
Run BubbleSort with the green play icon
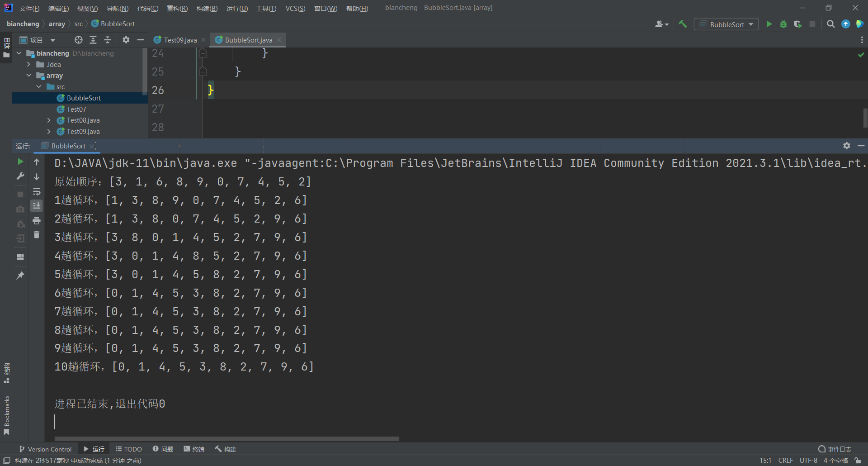coord(769,24)
